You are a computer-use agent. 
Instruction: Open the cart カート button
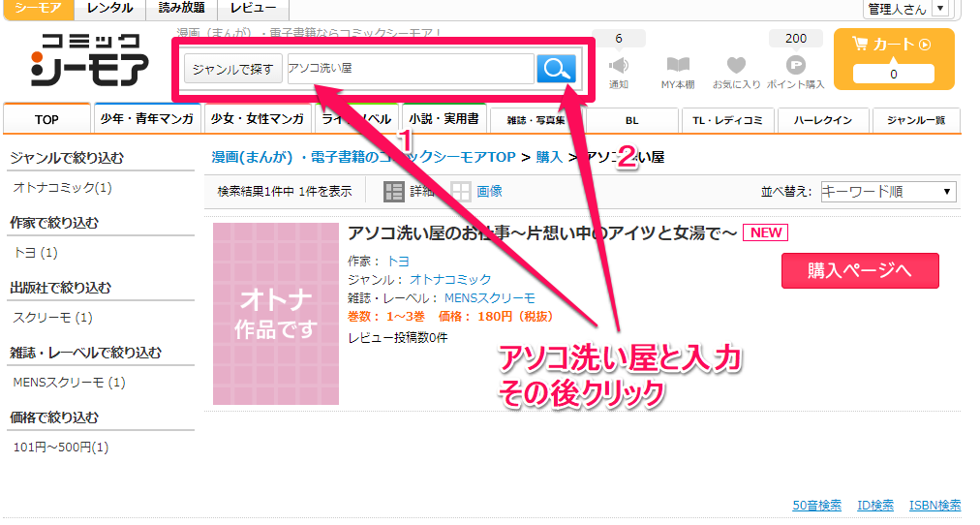pyautogui.click(x=894, y=59)
